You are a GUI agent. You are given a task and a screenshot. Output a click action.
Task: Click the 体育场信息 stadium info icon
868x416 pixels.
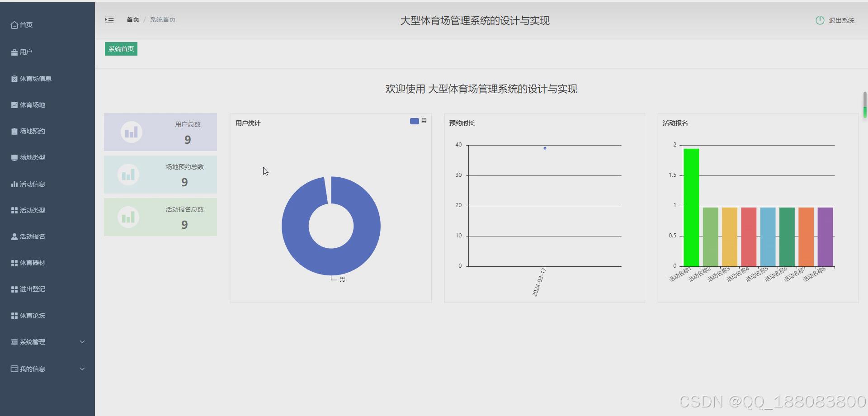point(14,78)
